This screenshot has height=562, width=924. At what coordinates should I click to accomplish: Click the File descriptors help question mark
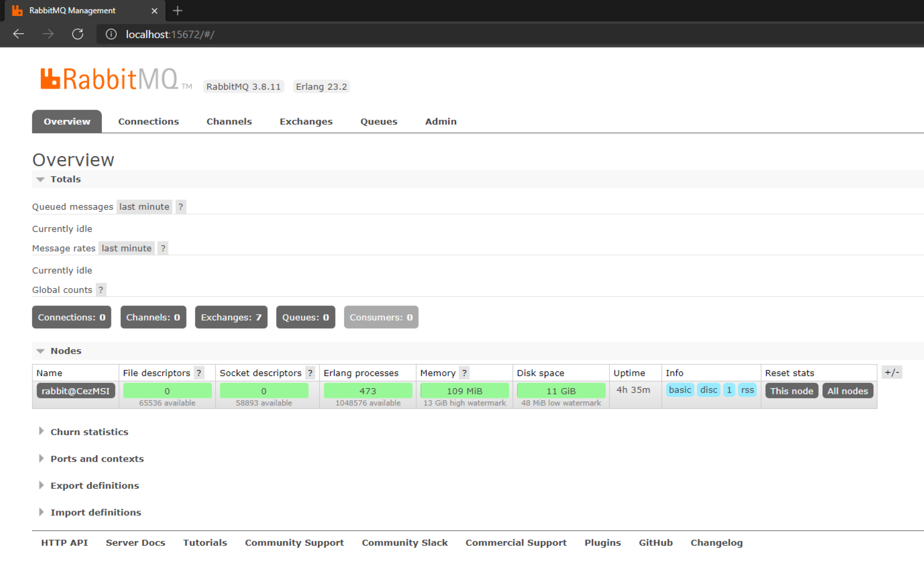[199, 373]
